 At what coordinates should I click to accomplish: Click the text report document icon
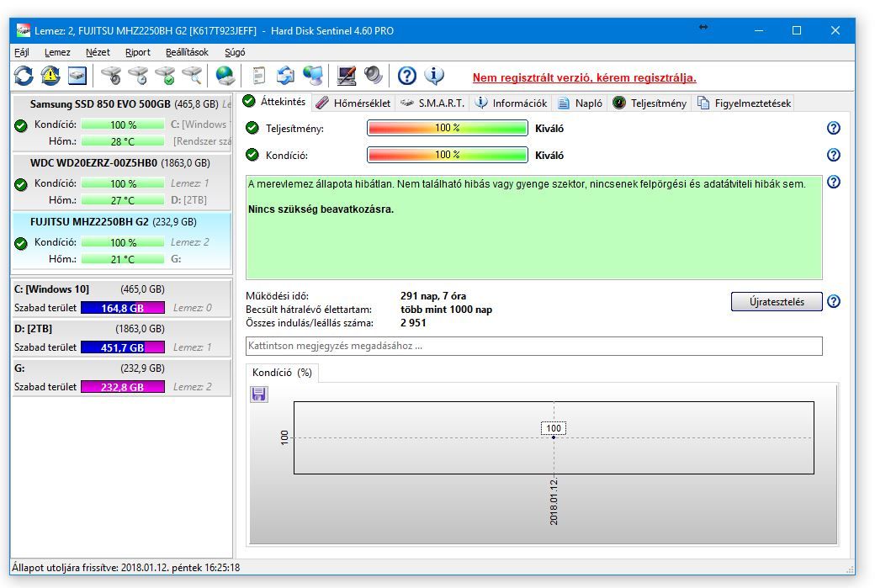[x=259, y=76]
